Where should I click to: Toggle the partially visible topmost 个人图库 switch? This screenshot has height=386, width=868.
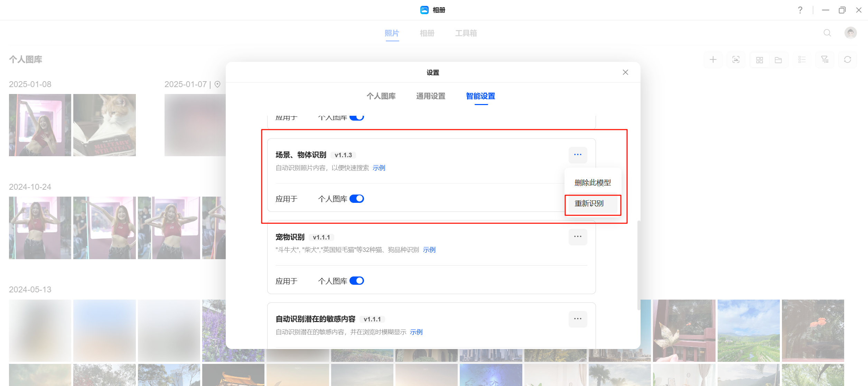point(357,118)
